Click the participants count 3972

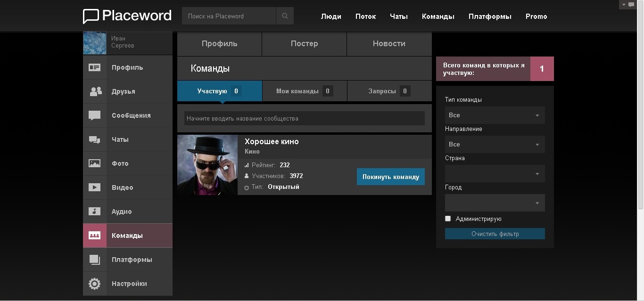[x=297, y=176]
